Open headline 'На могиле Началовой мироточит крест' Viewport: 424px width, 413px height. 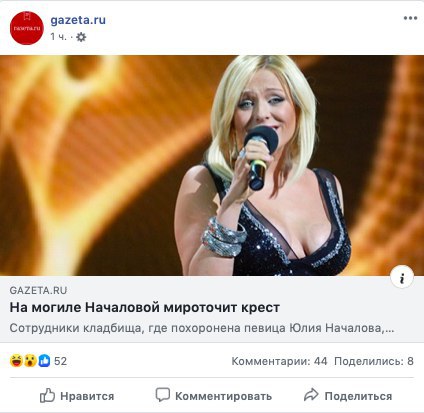pyautogui.click(x=144, y=308)
